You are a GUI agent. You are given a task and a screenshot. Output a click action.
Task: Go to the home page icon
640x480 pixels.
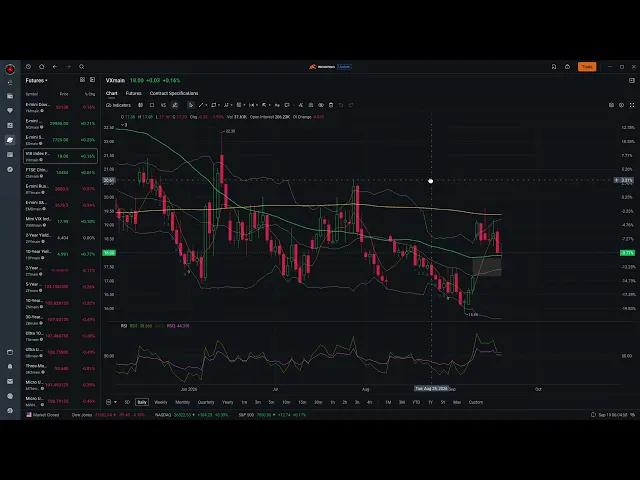click(x=42, y=67)
